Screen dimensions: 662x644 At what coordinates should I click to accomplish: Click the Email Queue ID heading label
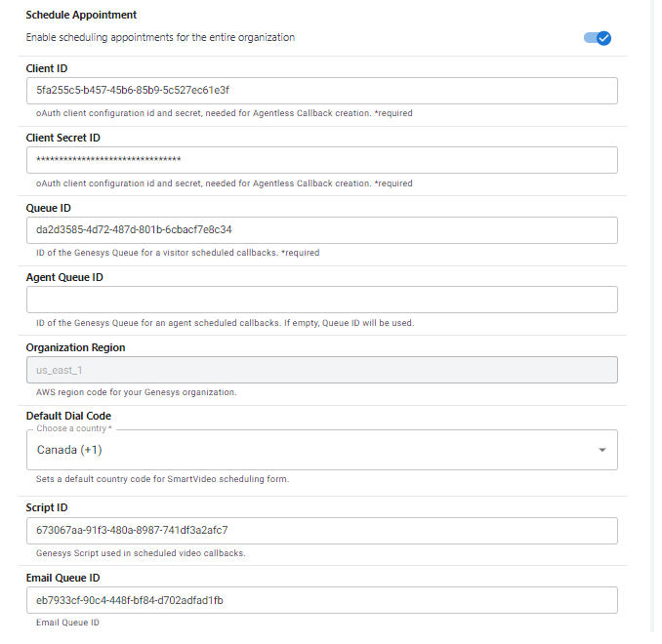tap(62, 578)
